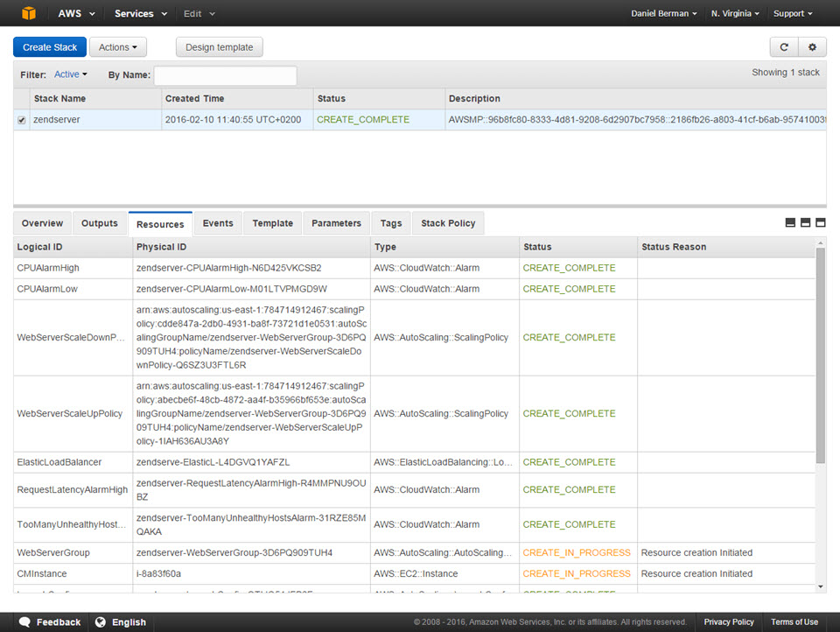Viewport: 840px width, 632px height.
Task: Open the Terms of Use link
Action: coord(794,621)
